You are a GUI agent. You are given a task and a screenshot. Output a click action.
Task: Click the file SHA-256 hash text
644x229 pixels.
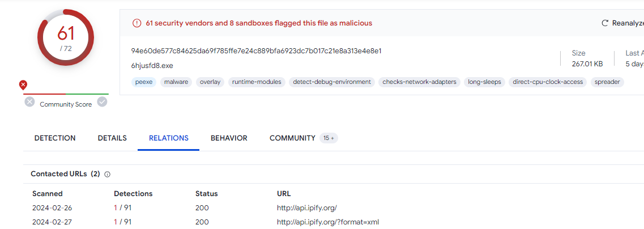tap(256, 51)
